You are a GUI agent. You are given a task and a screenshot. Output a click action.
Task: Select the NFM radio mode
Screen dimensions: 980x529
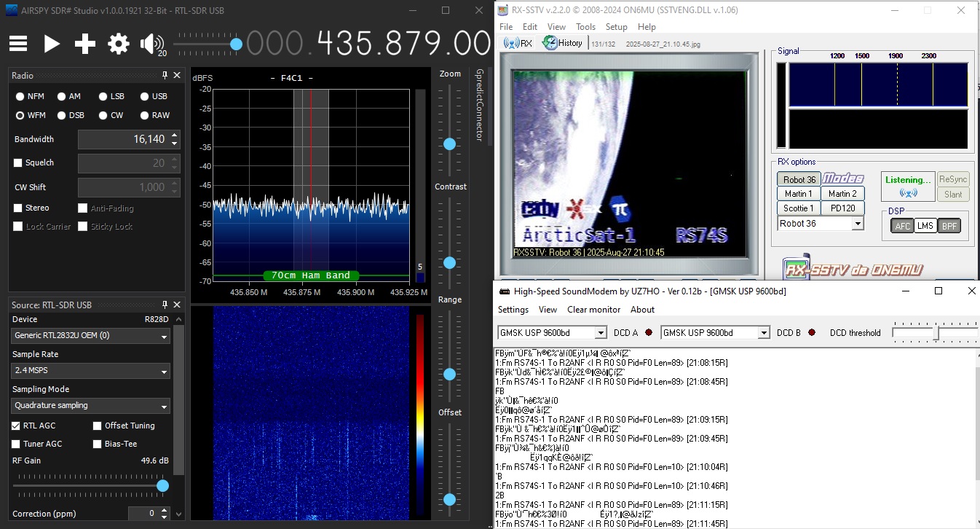click(20, 96)
